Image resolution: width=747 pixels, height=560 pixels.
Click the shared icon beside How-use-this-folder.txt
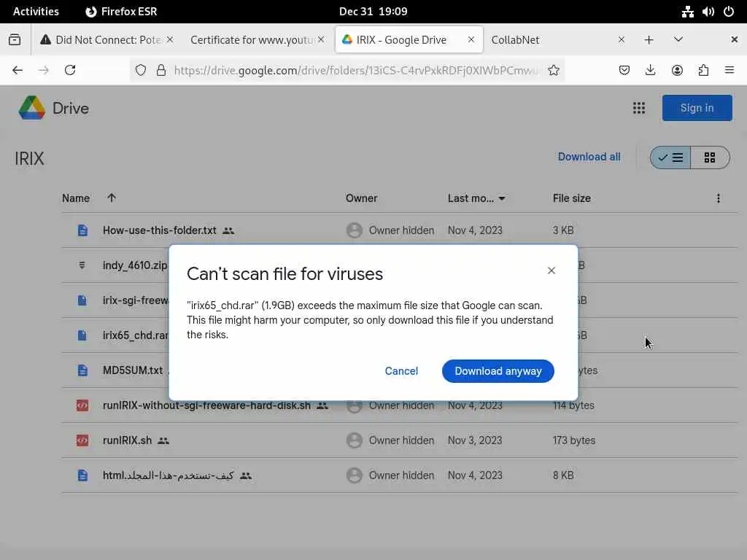click(228, 230)
